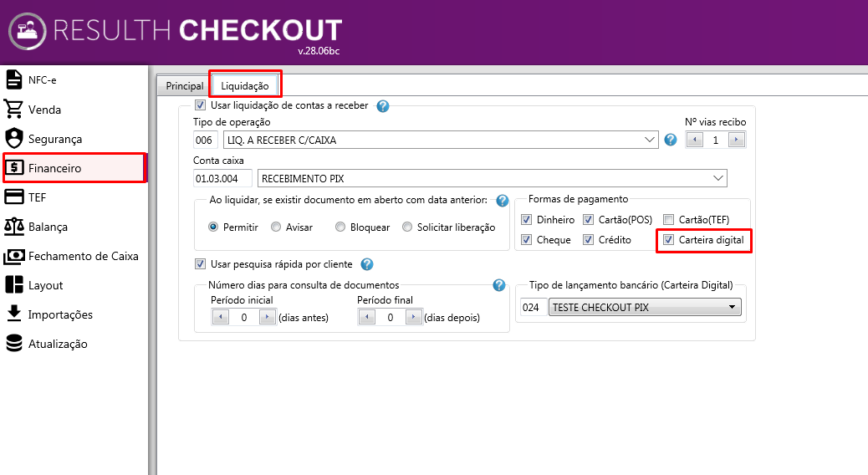Click the Conta caixa code field 01.03.004
Viewport: 868px width, 475px height.
coord(222,178)
